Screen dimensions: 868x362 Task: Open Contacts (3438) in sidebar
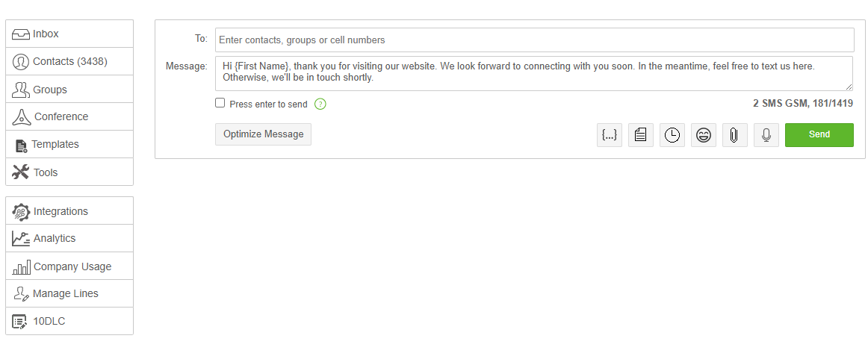pyautogui.click(x=69, y=61)
